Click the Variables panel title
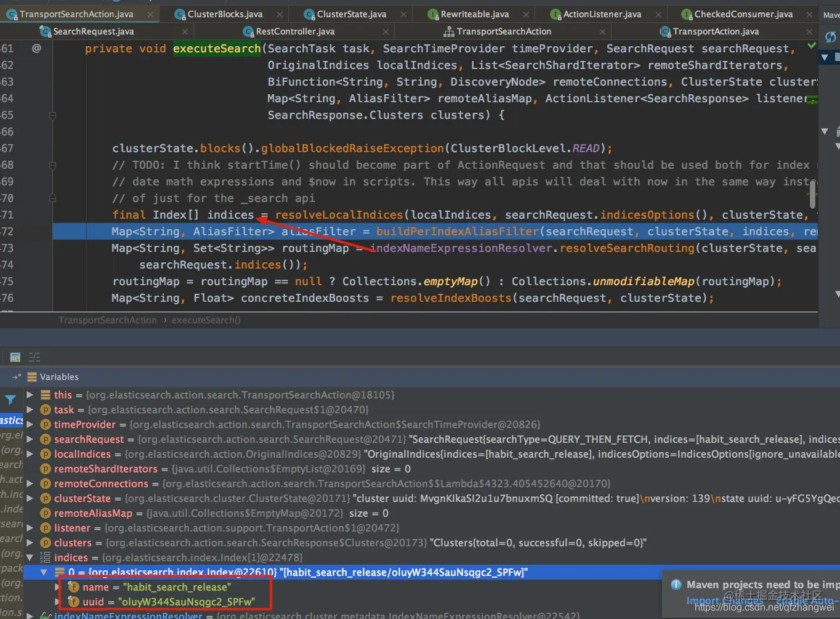This screenshot has width=840, height=619. pyautogui.click(x=59, y=377)
